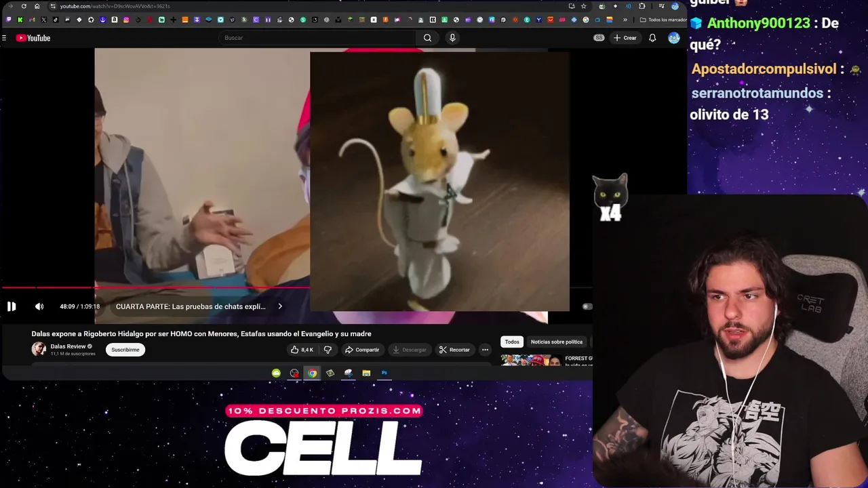Viewport: 868px width, 488px height.
Task: Click the Descargar button
Action: click(409, 350)
